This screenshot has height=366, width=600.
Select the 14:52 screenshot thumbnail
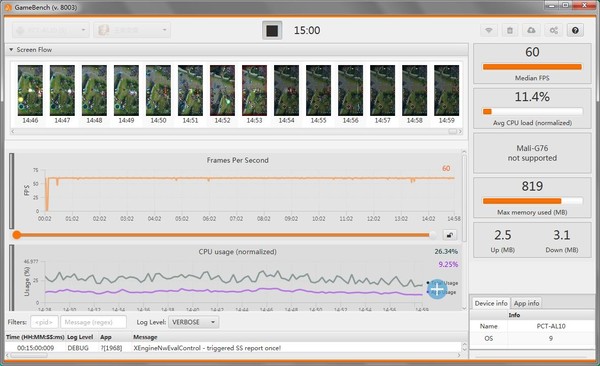point(222,91)
